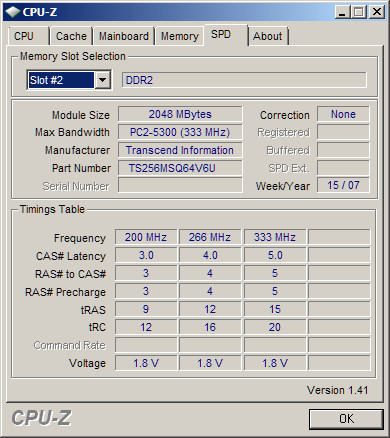390x438 pixels.
Task: Click CAS# Latency value 4.0
Action: [210, 255]
